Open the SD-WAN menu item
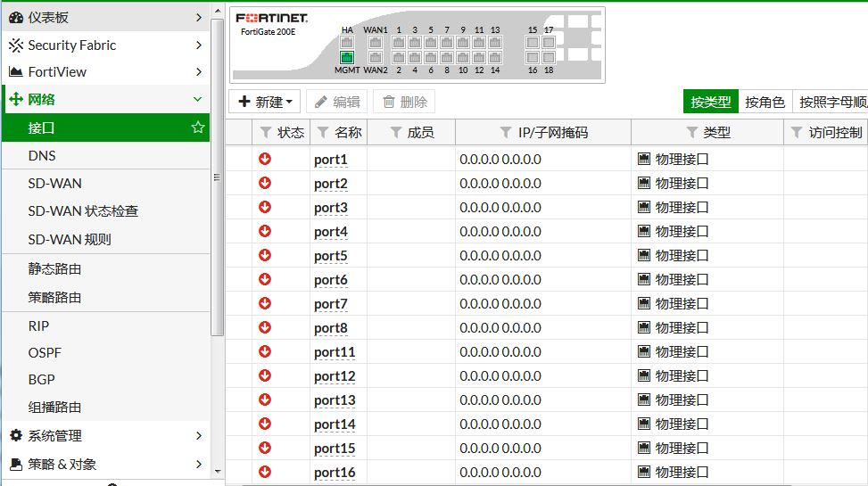868x486 pixels. point(106,183)
